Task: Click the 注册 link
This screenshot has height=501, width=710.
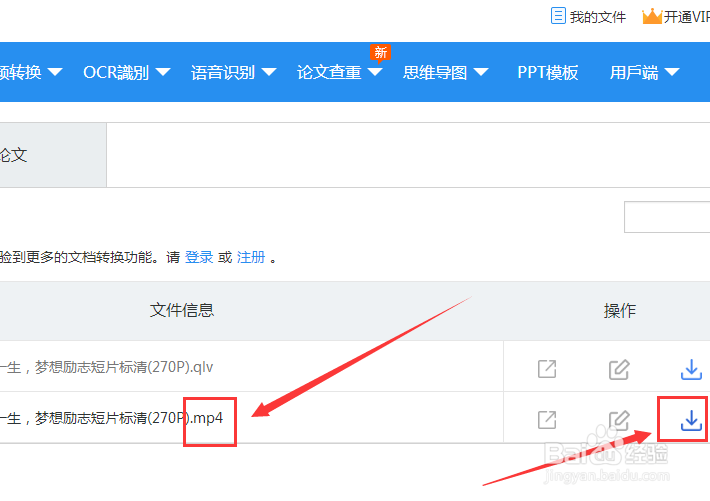Action: tap(251, 257)
